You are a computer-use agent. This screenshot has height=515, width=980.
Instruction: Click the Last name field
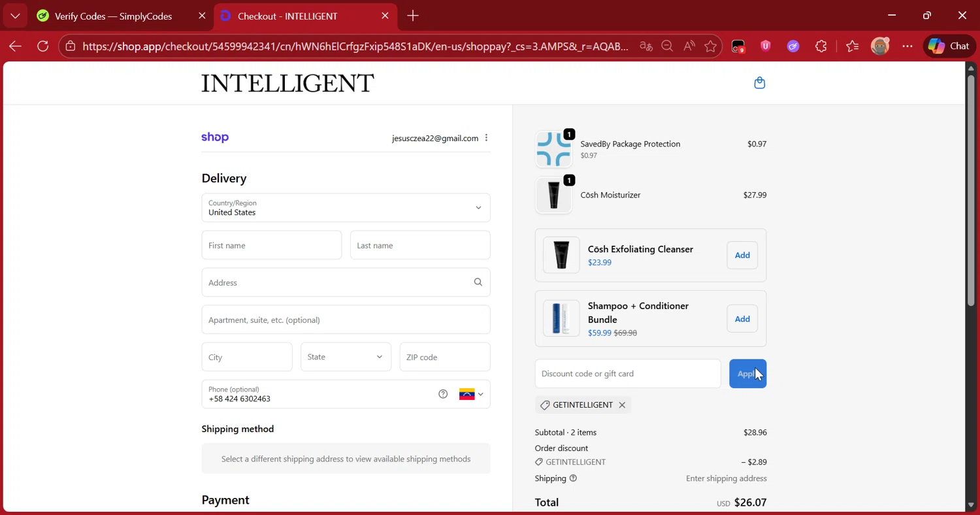click(x=420, y=245)
